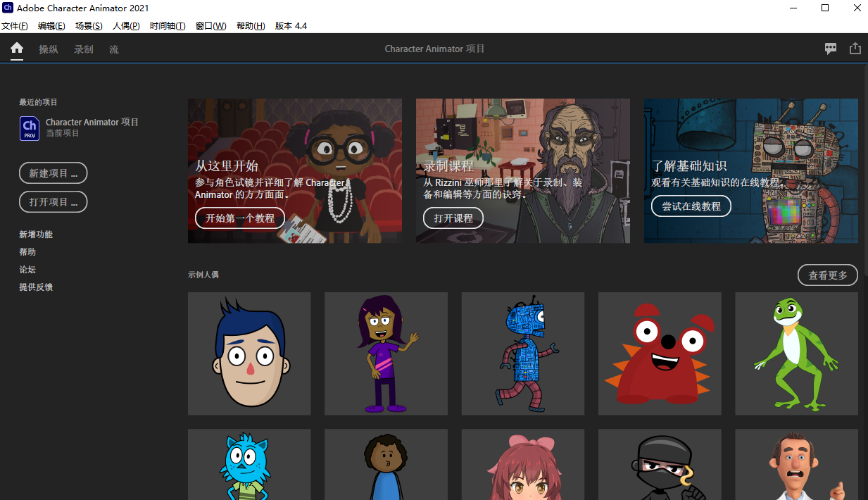Image resolution: width=868 pixels, height=500 pixels.
Task: Switch to the 录制 (Record) workspace tab
Action: pos(84,49)
